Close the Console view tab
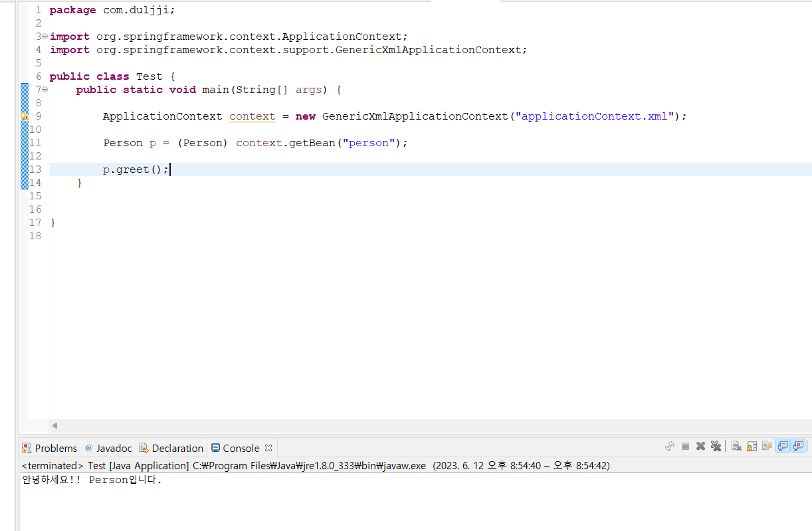 point(268,448)
